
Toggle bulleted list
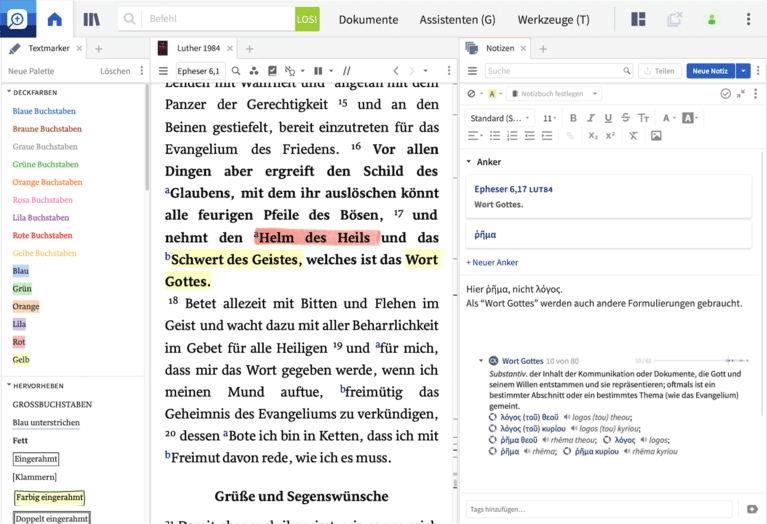coord(495,136)
